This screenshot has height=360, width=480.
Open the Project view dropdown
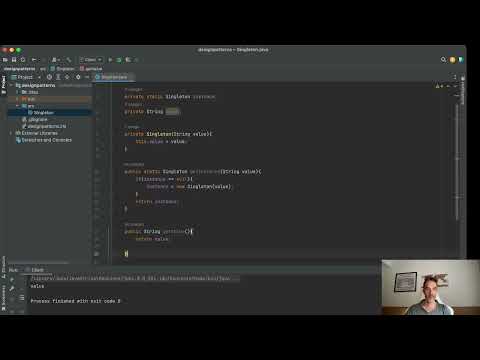click(25, 77)
